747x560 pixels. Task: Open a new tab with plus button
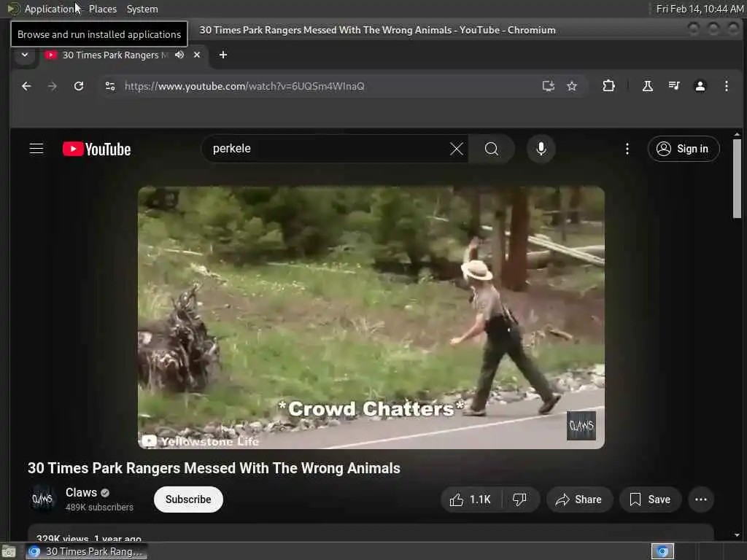pos(223,55)
